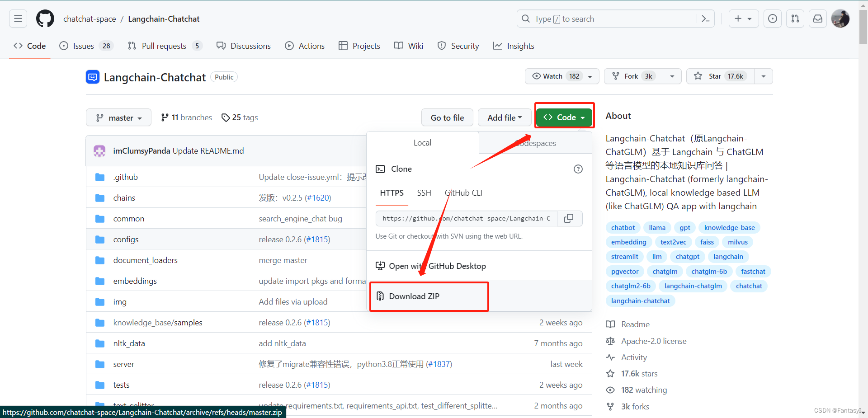
Task: Open the #1837 pull request link
Action: [x=439, y=364]
